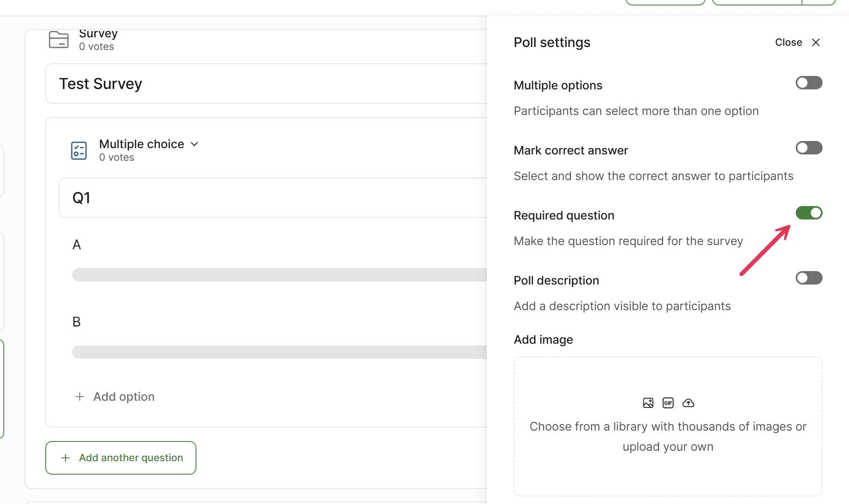Click the Survey folder icon
Viewport: 849px width, 504px height.
[59, 40]
